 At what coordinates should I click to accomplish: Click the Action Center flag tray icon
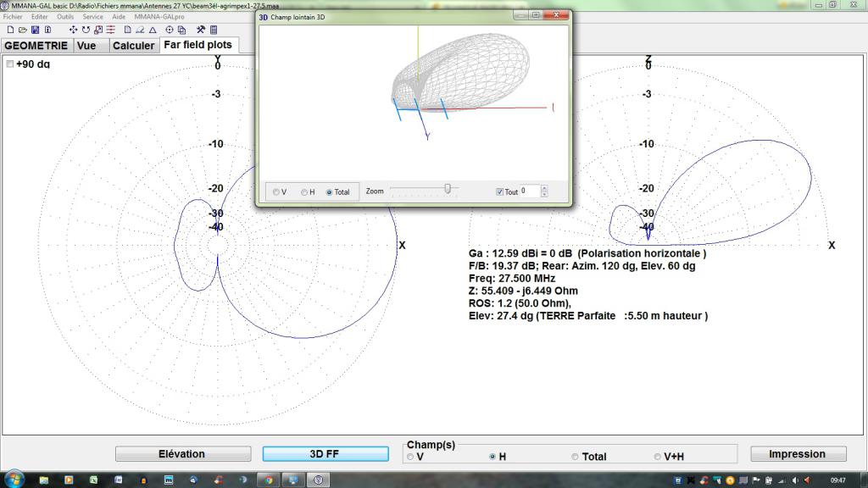756,480
